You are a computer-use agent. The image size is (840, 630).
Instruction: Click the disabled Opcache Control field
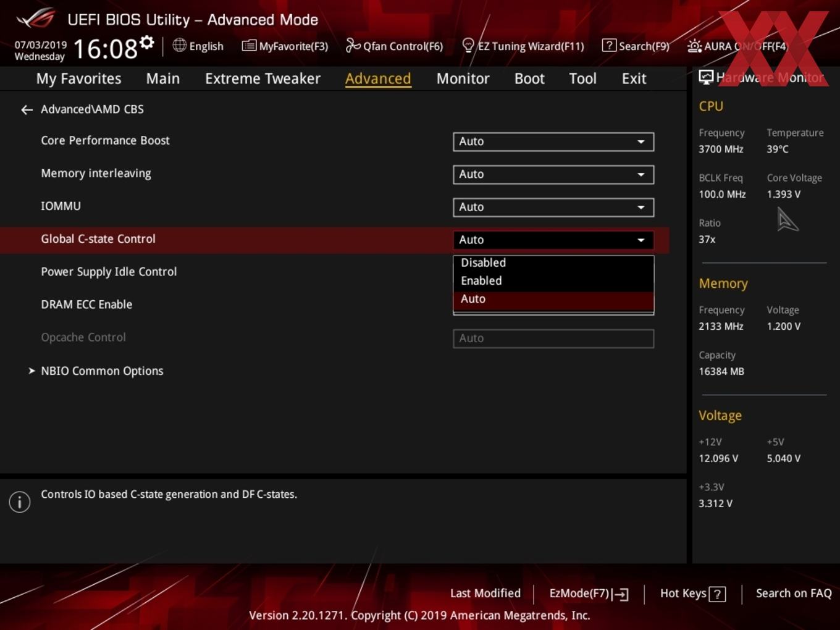click(553, 338)
